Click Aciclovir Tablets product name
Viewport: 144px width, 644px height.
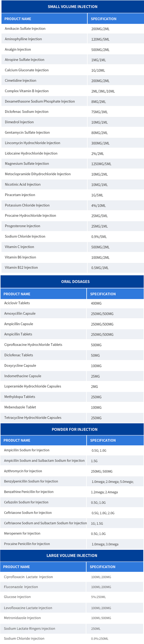pyautogui.click(x=17, y=303)
